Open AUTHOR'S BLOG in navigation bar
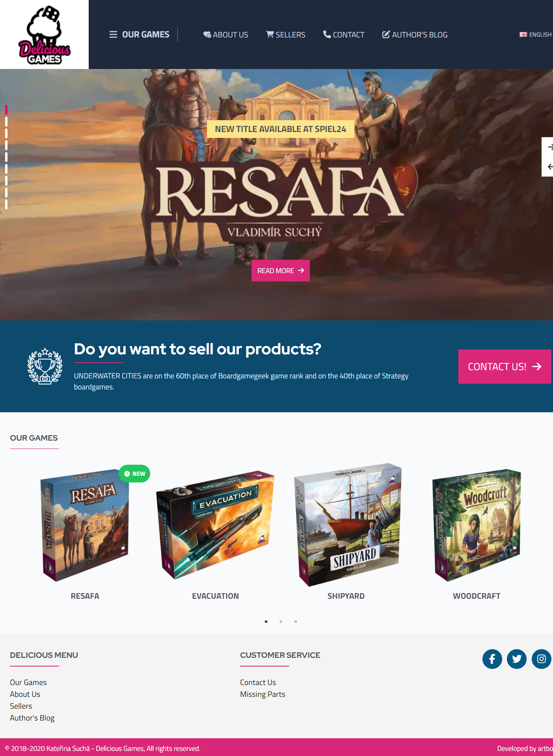This screenshot has width=553, height=756. (x=415, y=35)
